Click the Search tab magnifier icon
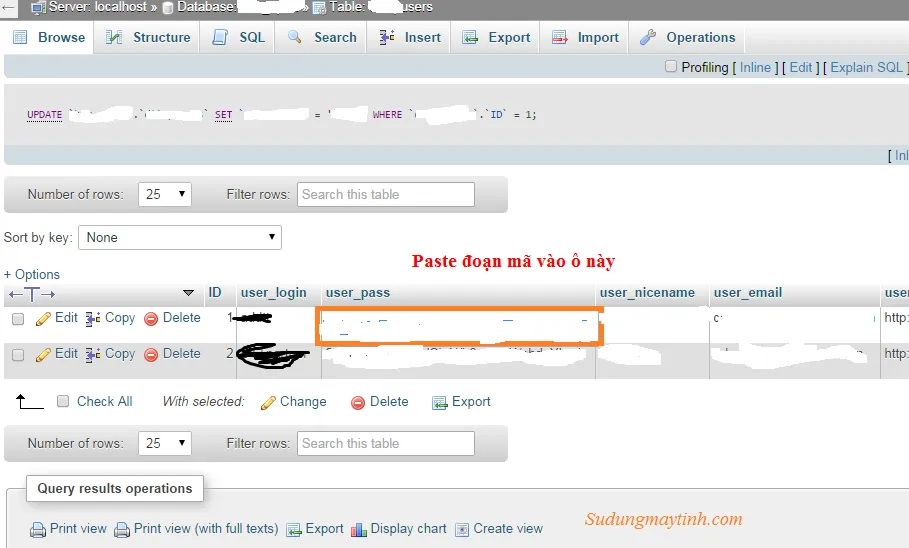This screenshot has width=909, height=548. click(294, 37)
